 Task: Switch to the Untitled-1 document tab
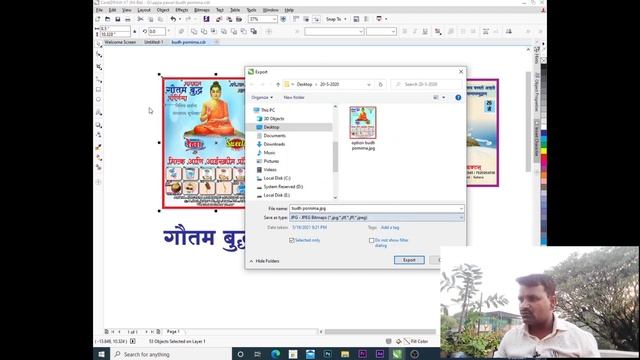click(x=153, y=42)
